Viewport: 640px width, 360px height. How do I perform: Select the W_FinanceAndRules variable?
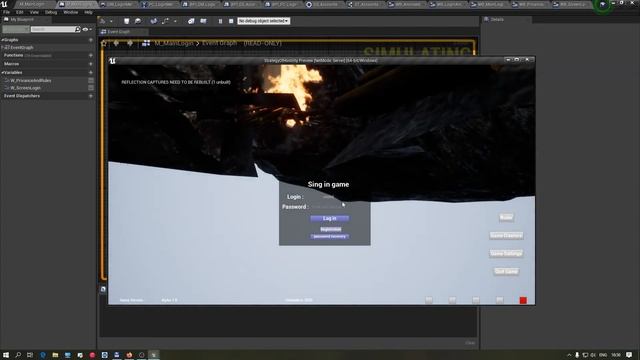pos(31,80)
